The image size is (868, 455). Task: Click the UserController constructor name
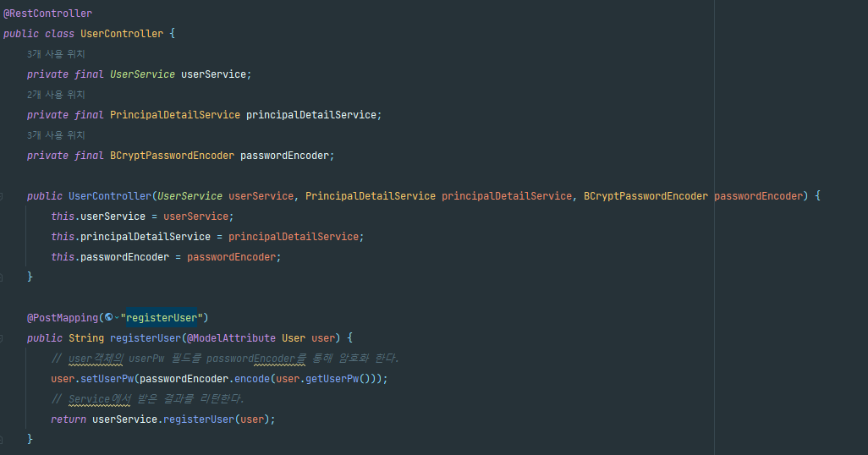pyautogui.click(x=110, y=196)
